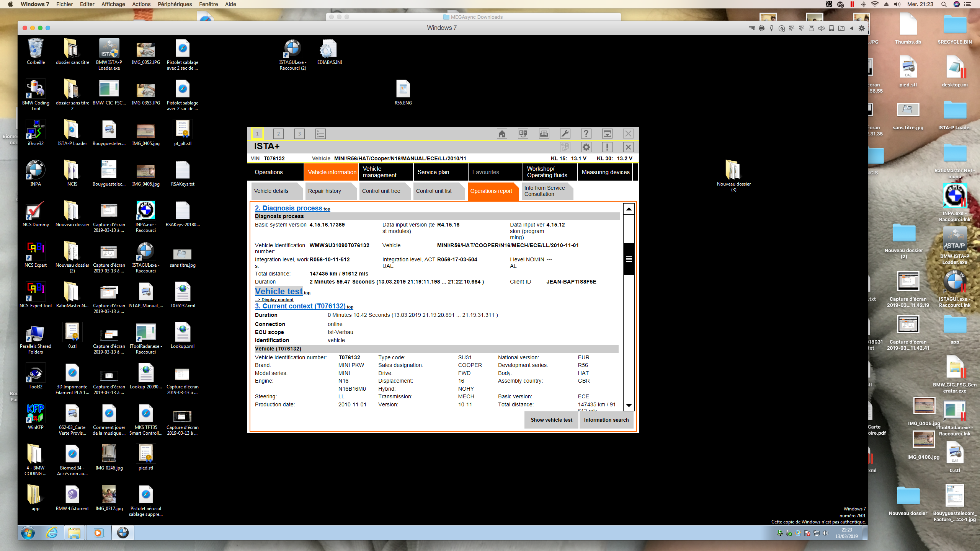Switch to operation slot 3
The width and height of the screenshot is (980, 551).
(x=299, y=134)
